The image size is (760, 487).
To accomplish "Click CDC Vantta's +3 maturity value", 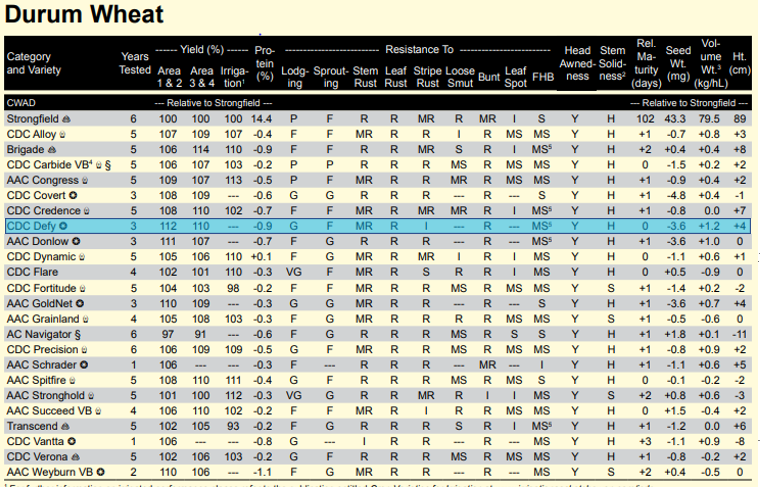I will (x=645, y=441).
